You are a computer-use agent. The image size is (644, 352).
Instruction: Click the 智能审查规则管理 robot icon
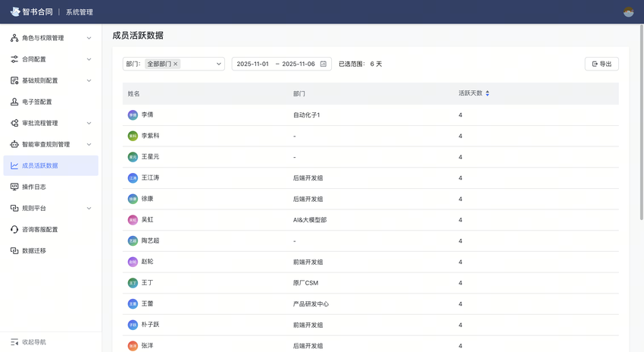pos(14,144)
